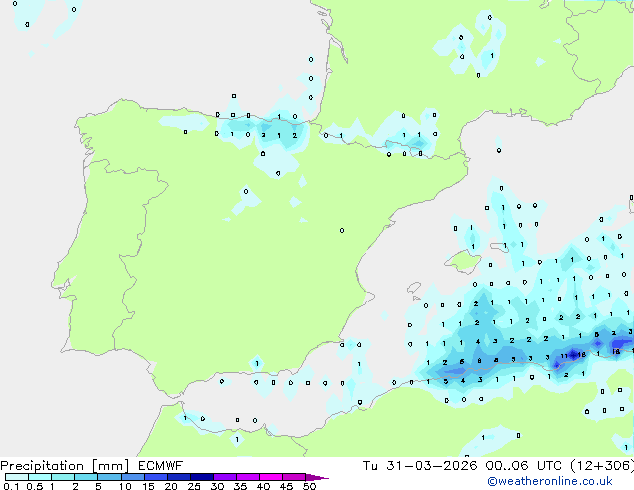Click the '00..06 UTC' time range text

[524, 466]
